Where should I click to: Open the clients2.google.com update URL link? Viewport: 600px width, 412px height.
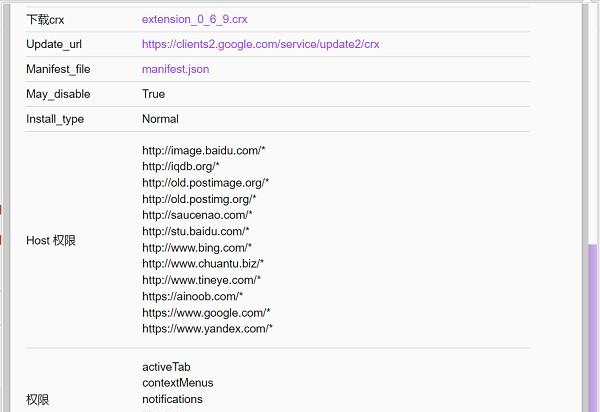260,44
